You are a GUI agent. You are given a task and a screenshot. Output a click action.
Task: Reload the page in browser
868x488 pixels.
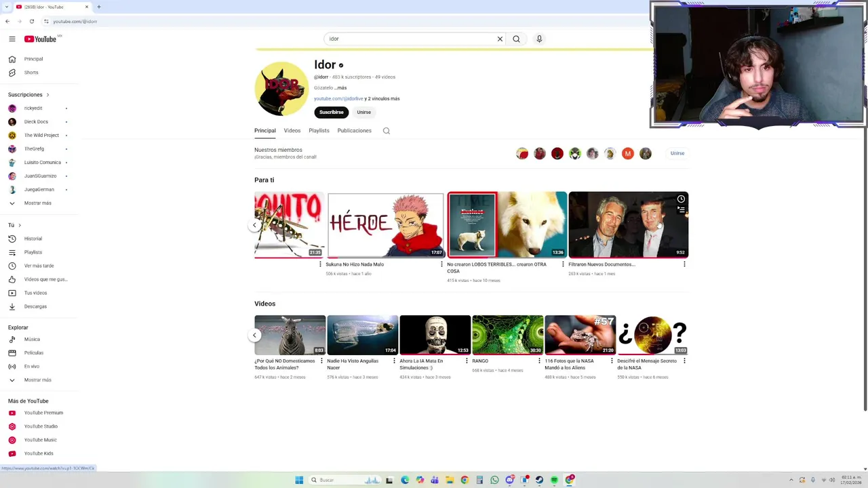(x=31, y=21)
